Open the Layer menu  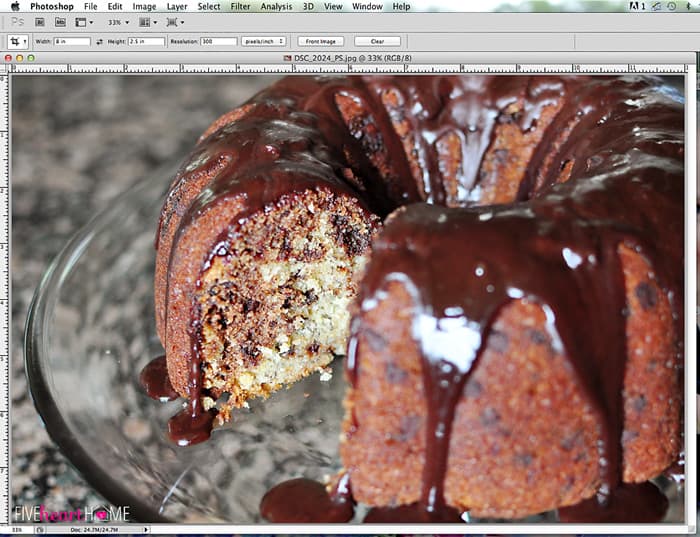coord(177,6)
